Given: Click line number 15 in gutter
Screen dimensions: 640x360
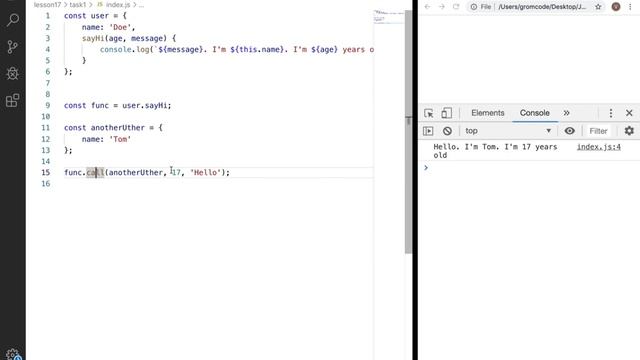Looking at the screenshot, I should click(45, 172).
